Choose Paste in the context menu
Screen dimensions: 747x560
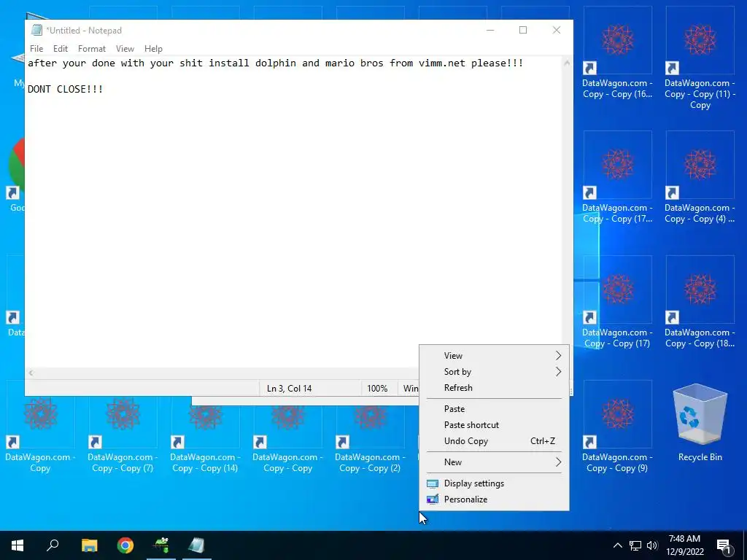coord(494,409)
